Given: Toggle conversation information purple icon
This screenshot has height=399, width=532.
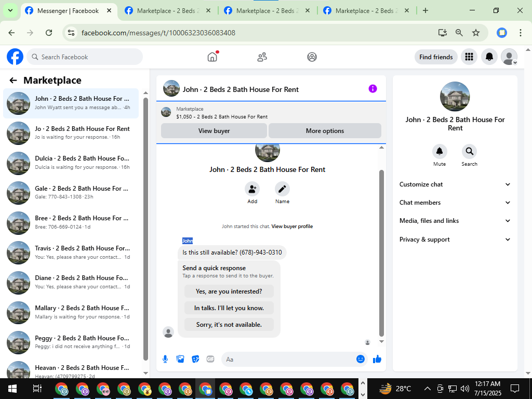Looking at the screenshot, I should point(373,88).
